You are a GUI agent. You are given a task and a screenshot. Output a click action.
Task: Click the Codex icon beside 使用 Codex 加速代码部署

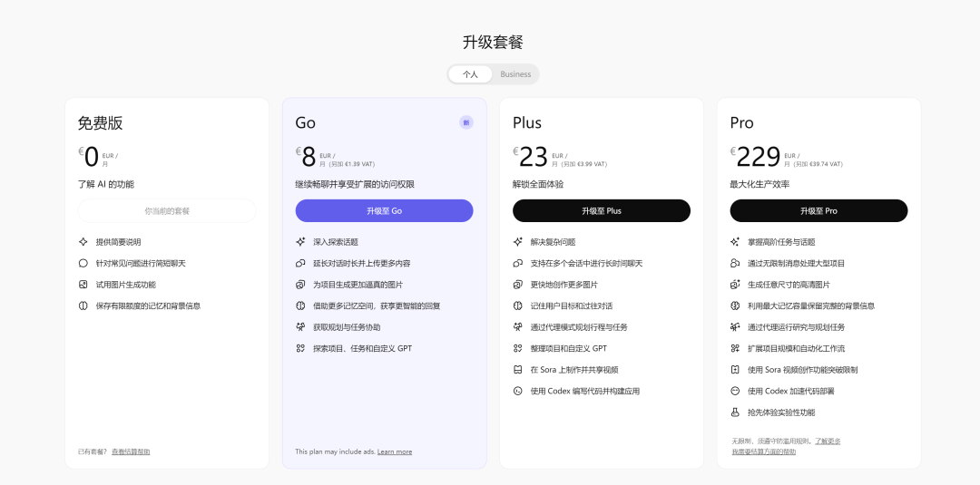pyautogui.click(x=735, y=392)
